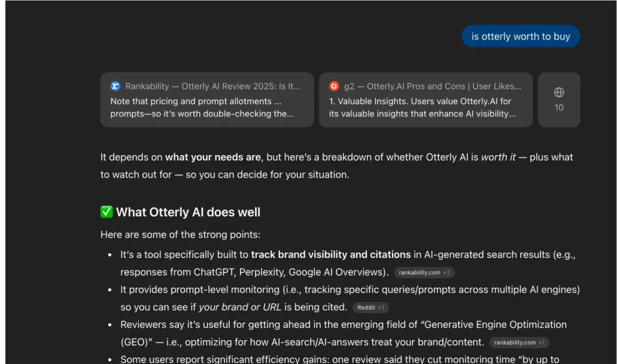Image resolution: width=617 pixels, height=364 pixels.
Task: Click the "is otterly worth to buy" message bubble
Action: (x=520, y=37)
